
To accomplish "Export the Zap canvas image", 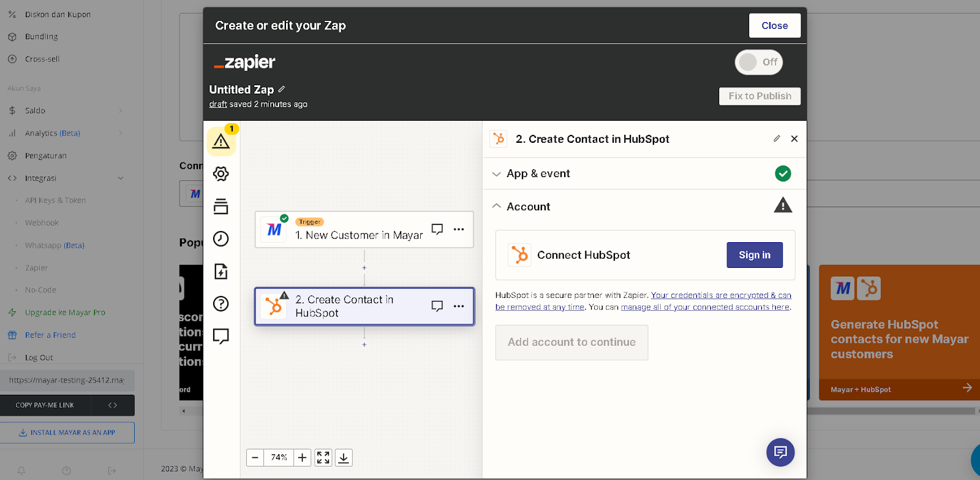I will coord(344,458).
